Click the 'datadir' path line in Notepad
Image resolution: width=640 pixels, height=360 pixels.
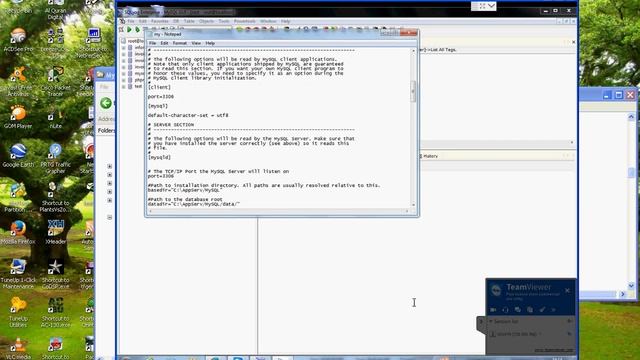pyautogui.click(x=194, y=204)
